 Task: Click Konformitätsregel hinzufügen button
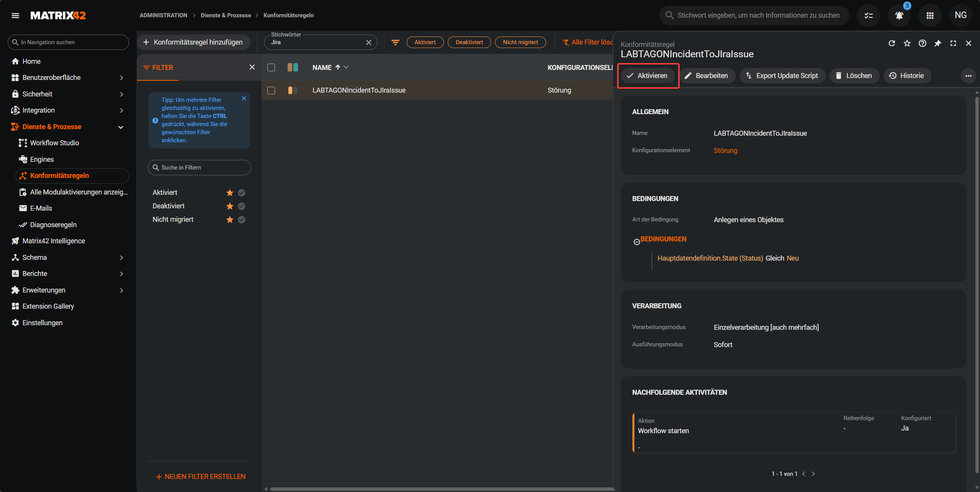coord(193,42)
